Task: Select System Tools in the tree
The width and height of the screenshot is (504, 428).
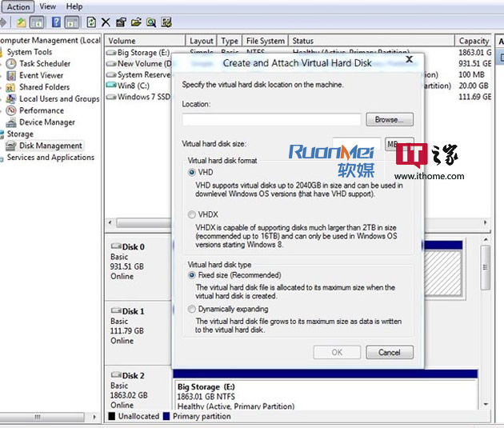Action: (x=30, y=52)
